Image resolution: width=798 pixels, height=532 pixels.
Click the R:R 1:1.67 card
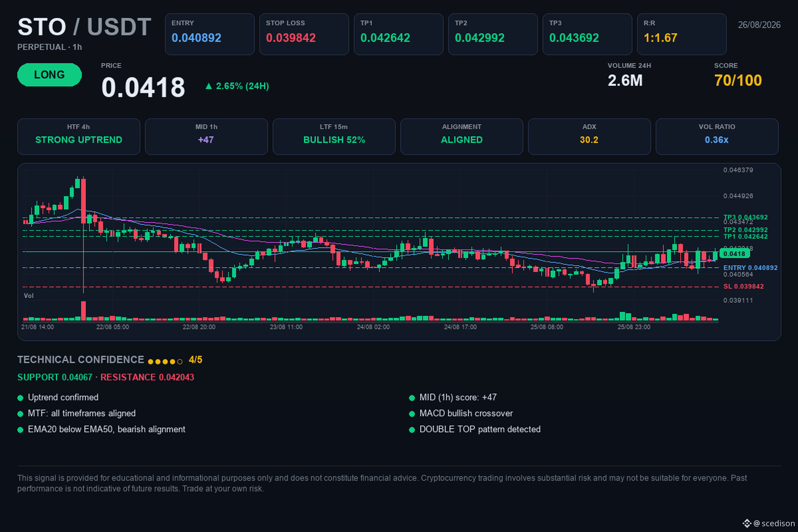pyautogui.click(x=682, y=34)
